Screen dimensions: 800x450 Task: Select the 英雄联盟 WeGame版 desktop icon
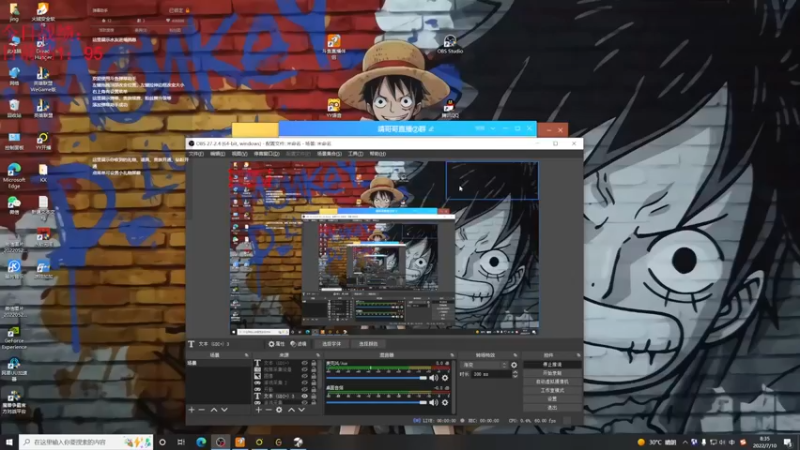click(43, 80)
